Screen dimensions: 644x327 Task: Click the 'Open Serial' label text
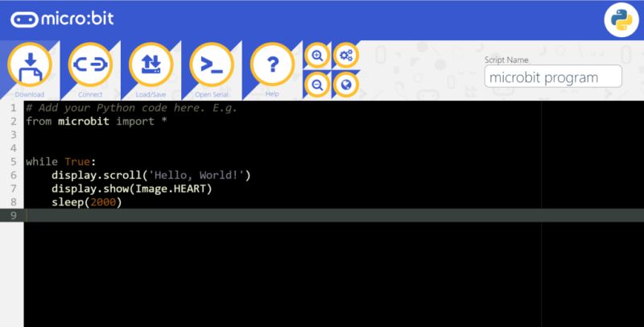pyautogui.click(x=212, y=94)
